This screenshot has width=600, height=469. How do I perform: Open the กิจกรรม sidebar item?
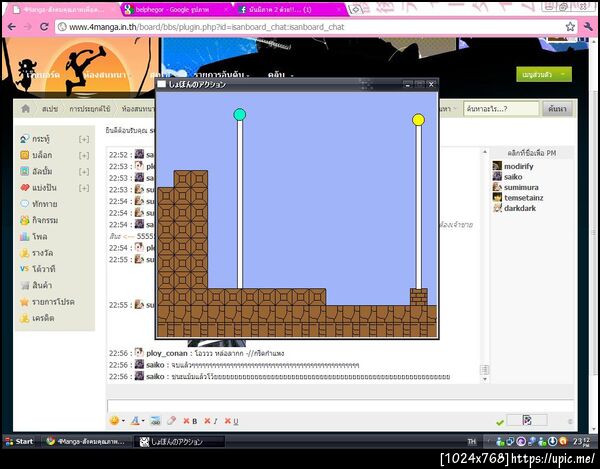45,220
